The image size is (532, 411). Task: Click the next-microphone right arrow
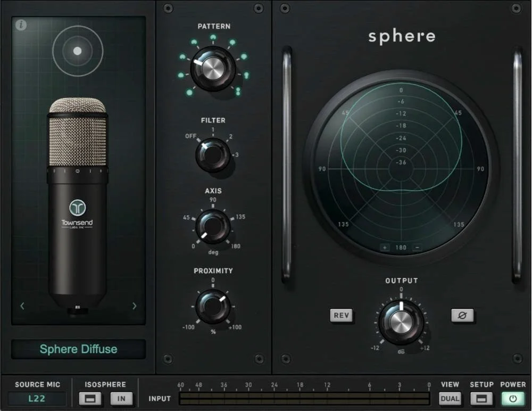pyautogui.click(x=134, y=306)
